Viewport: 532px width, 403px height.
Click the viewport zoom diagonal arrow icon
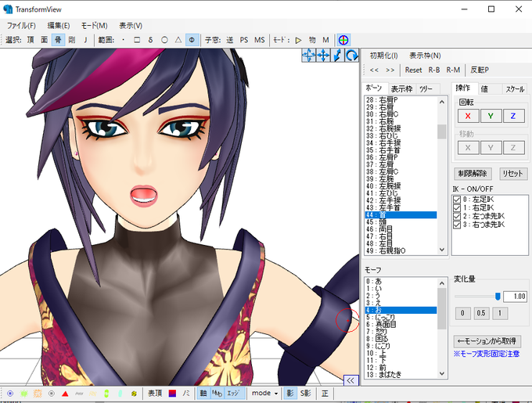click(337, 56)
